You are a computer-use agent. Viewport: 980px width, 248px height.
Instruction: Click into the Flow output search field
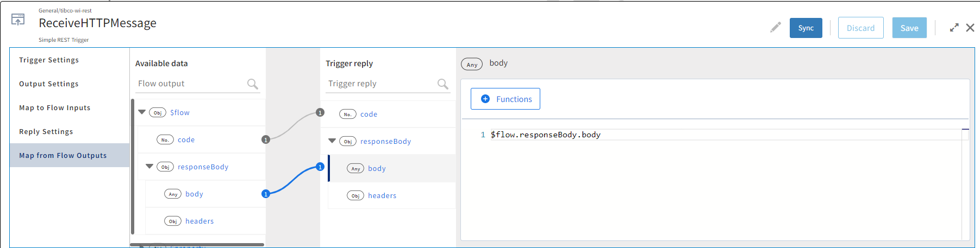(x=190, y=84)
